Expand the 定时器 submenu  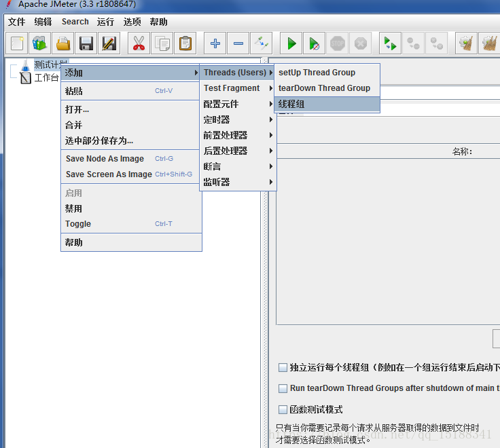point(238,119)
